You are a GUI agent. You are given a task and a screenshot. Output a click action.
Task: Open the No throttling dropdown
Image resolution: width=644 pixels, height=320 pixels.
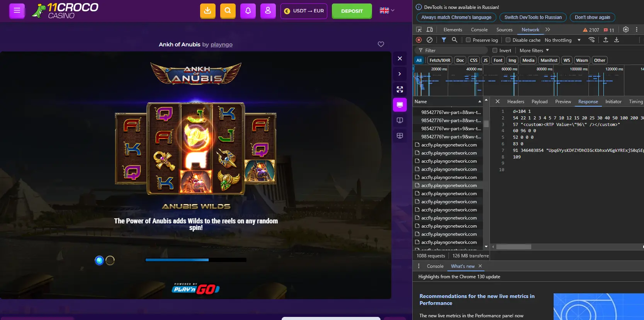[562, 40]
